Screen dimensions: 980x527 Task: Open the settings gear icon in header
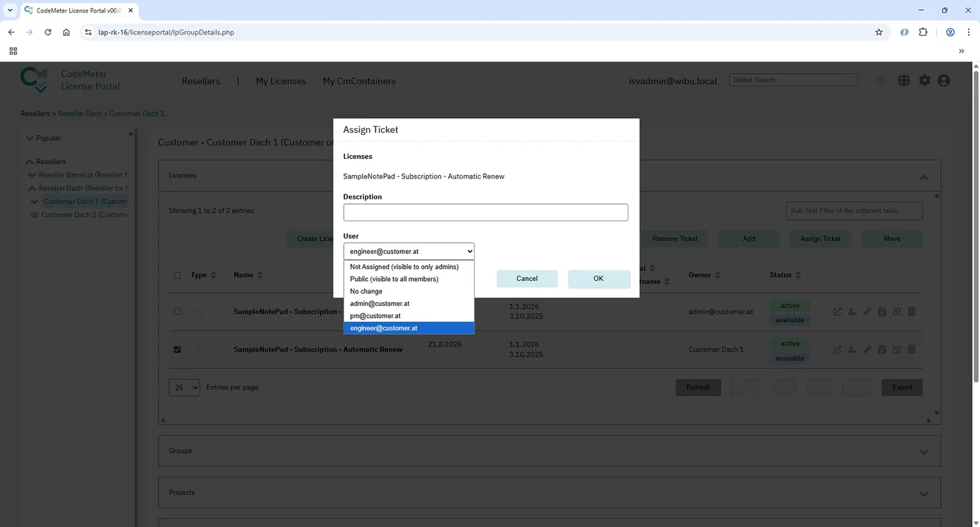click(x=924, y=80)
